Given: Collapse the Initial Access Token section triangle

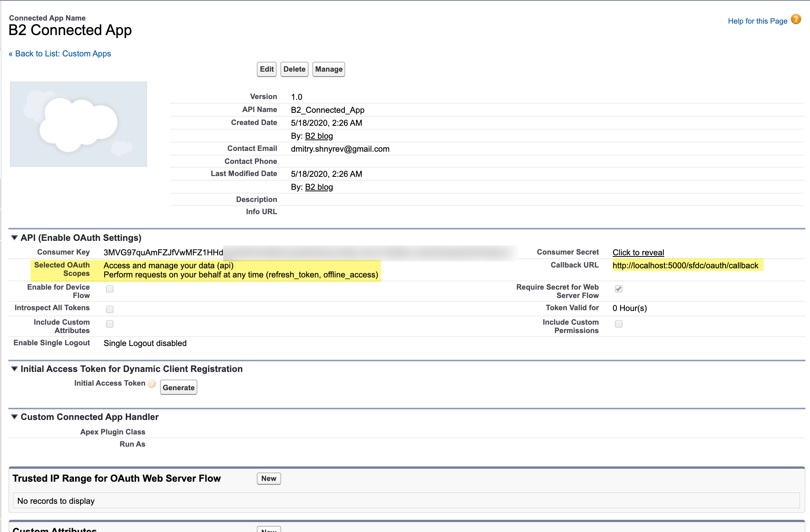Looking at the screenshot, I should (14, 369).
